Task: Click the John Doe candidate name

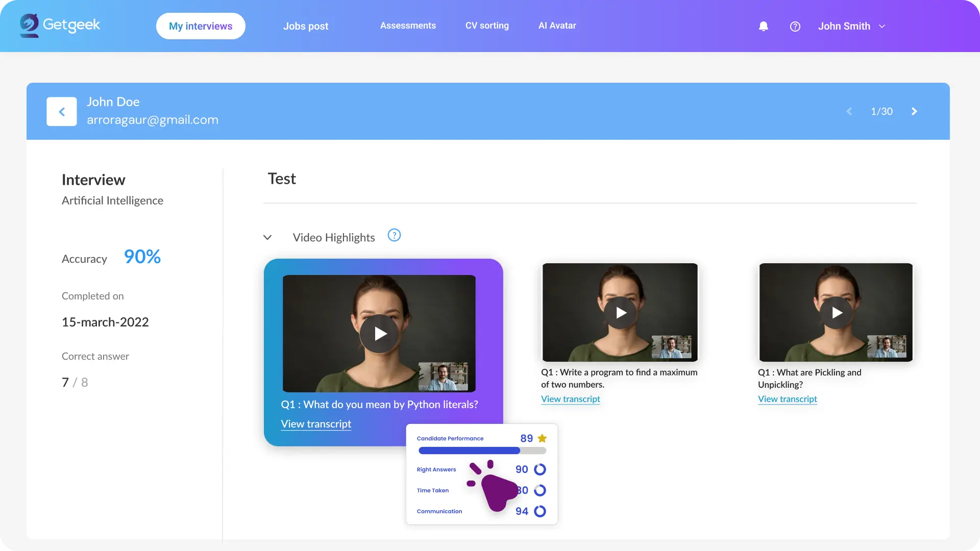Action: click(113, 102)
